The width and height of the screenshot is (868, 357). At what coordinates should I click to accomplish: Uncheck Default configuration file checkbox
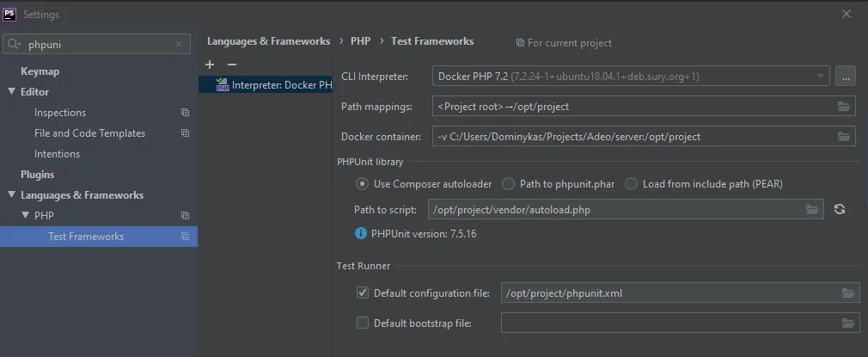(x=363, y=293)
